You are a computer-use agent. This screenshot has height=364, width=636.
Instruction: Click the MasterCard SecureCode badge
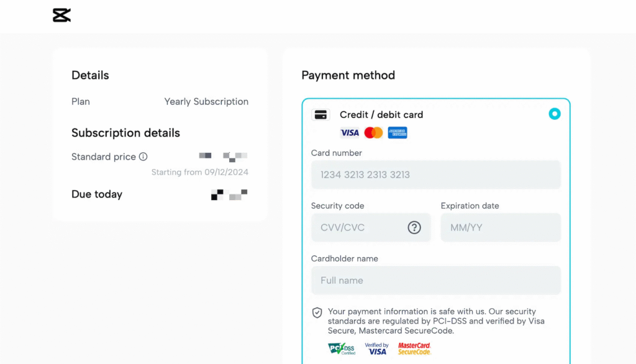pyautogui.click(x=414, y=348)
